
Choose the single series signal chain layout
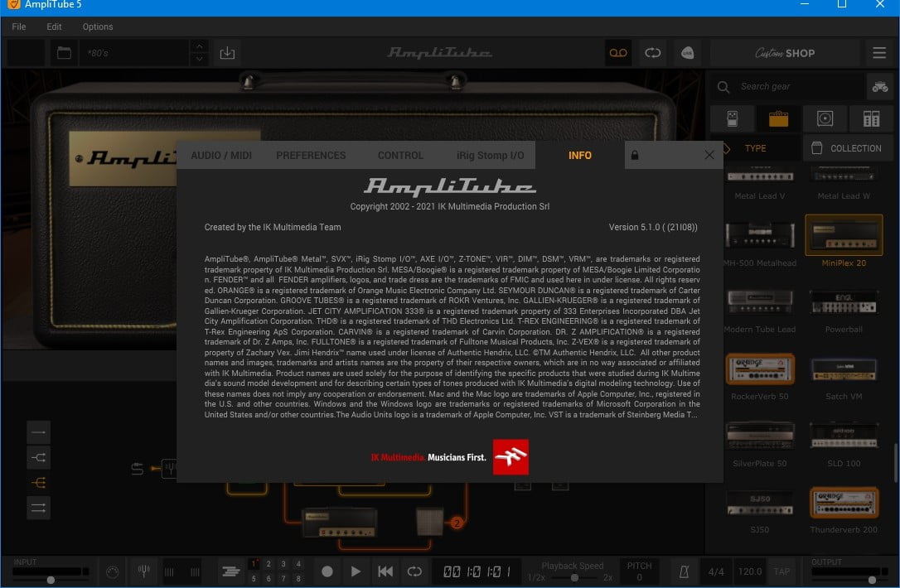[38, 432]
